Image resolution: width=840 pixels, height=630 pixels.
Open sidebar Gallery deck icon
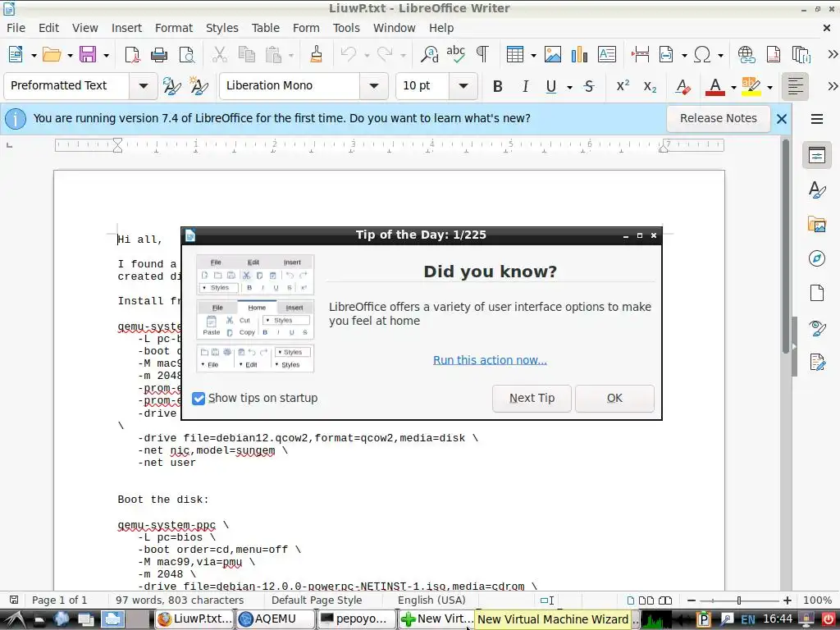tap(816, 224)
